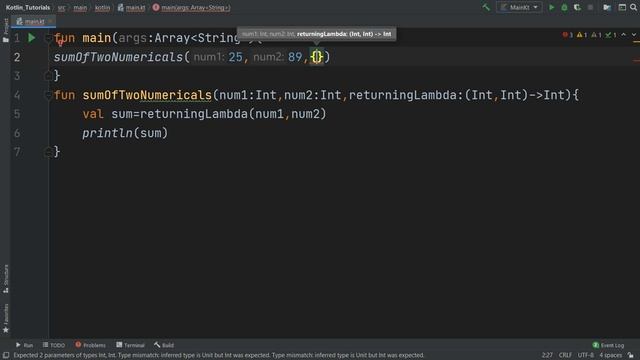Click the weak warnings count indicator
This screenshot has height=360, width=640.
coord(596,35)
